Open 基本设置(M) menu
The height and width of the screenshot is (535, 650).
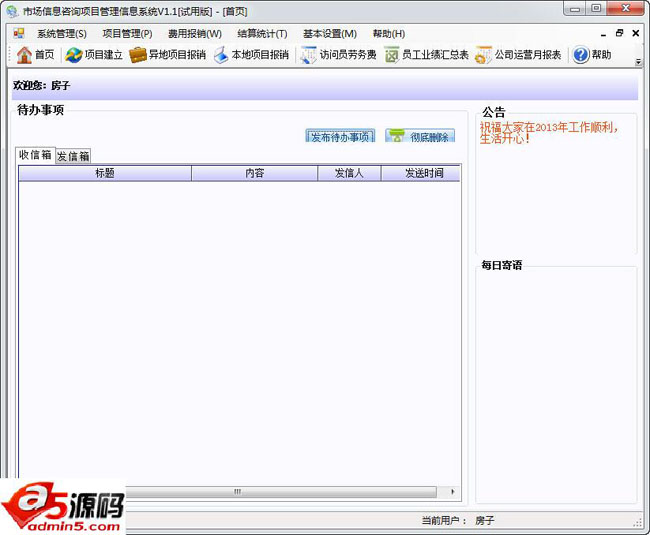(330, 34)
